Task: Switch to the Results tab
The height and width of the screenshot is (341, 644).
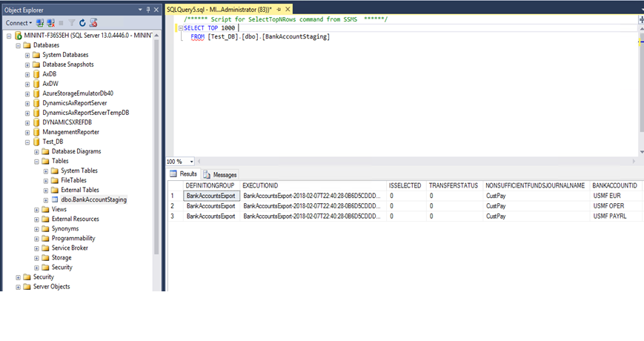Action: pyautogui.click(x=184, y=174)
